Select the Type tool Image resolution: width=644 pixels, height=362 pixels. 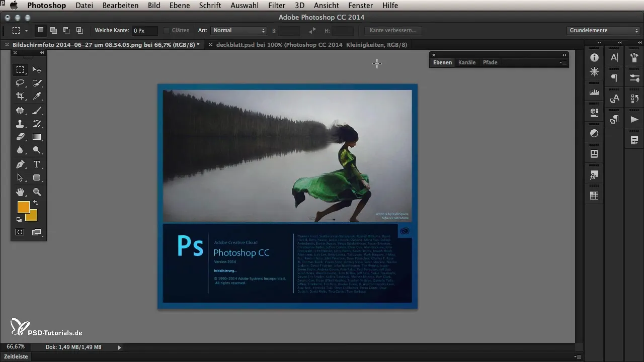(x=37, y=164)
